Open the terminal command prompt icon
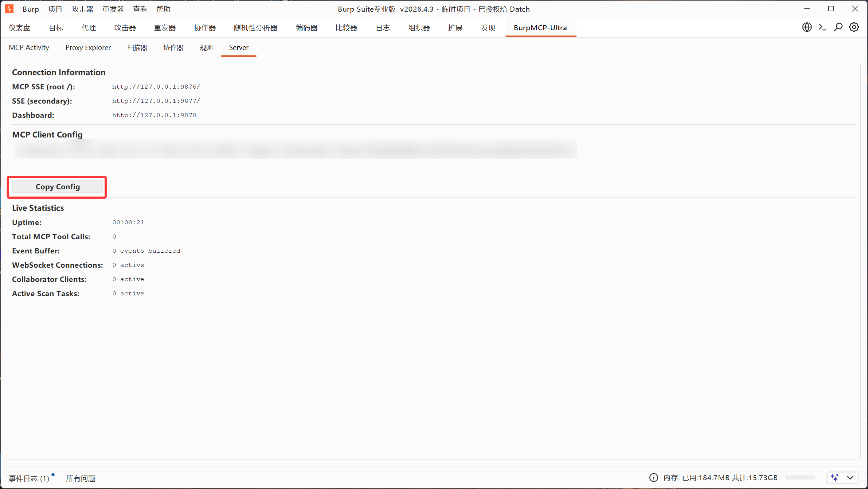The width and height of the screenshot is (868, 489). click(x=822, y=27)
